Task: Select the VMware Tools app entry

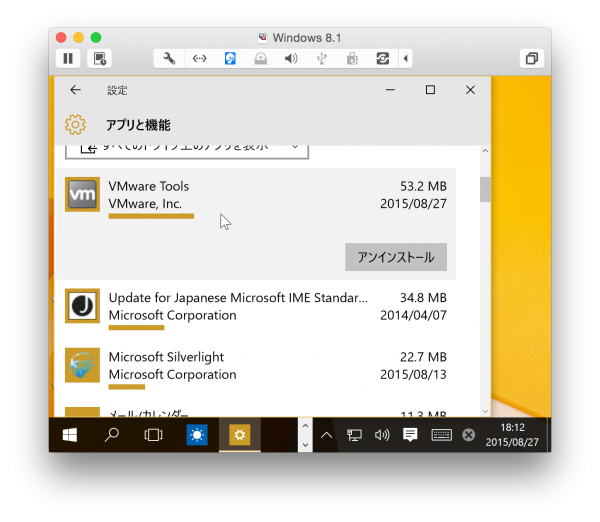Action: click(256, 223)
